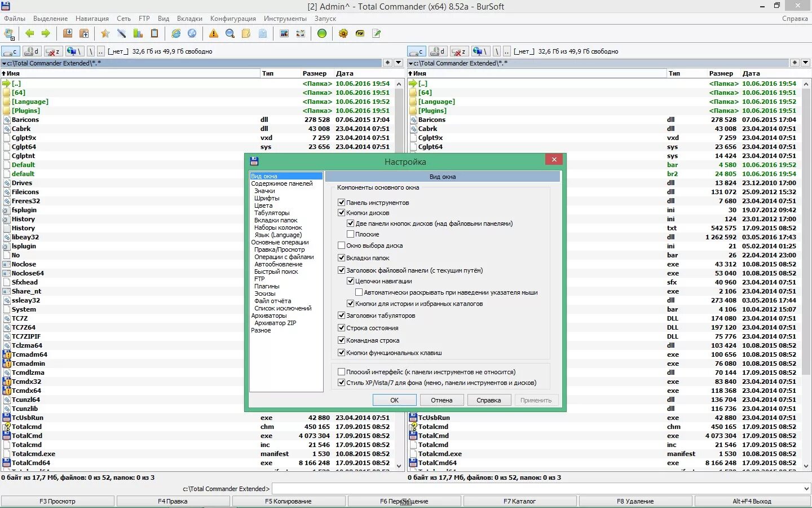The height and width of the screenshot is (508, 812).
Task: Click the blue globe toolbar icon
Action: pos(192,33)
